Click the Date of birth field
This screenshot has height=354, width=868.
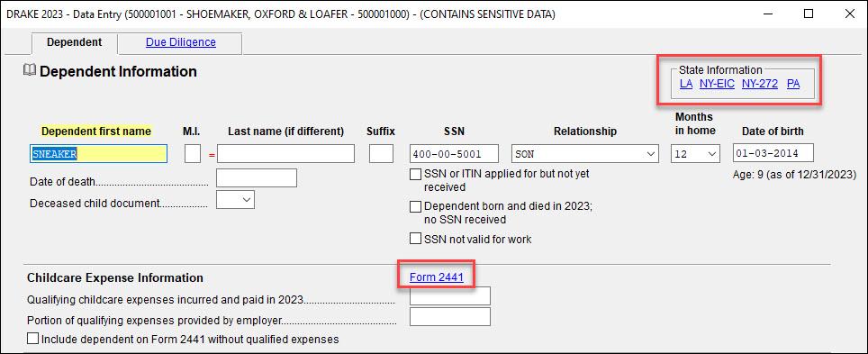click(x=773, y=153)
